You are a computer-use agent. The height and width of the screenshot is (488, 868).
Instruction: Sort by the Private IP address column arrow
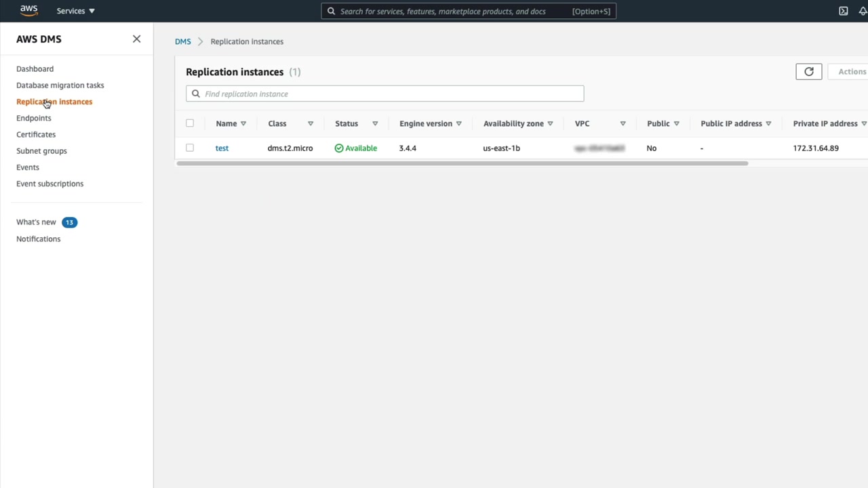[x=864, y=123]
